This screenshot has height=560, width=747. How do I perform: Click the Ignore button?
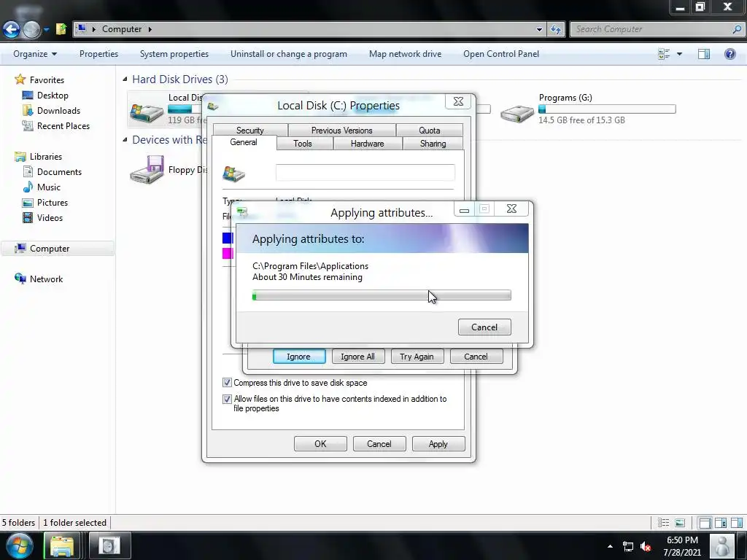[x=298, y=356]
